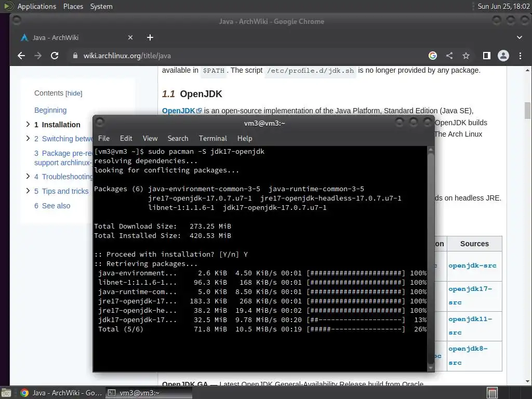Click the show desktop icon in taskbar
Screen dimensions: 532x399
tap(6, 393)
